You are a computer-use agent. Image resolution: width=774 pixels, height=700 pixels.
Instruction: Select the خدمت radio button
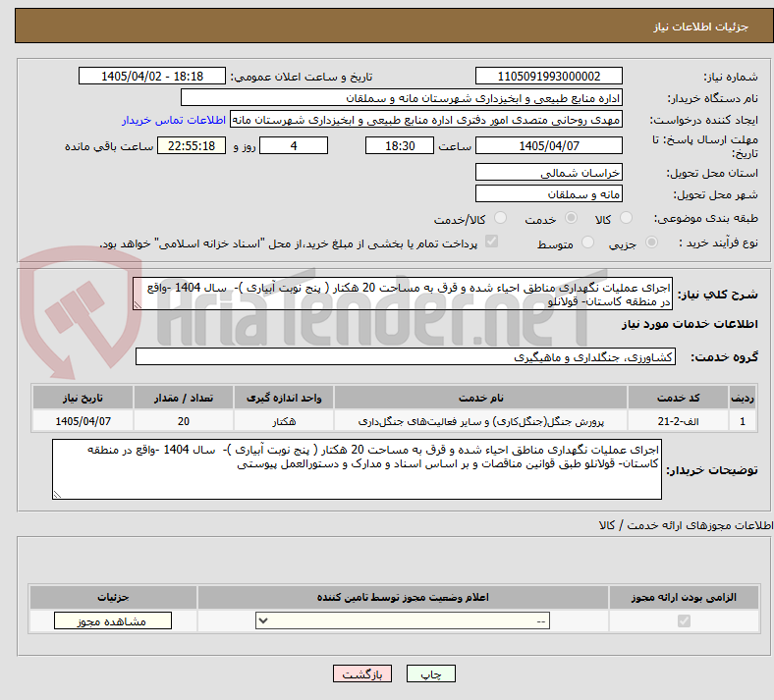(571, 218)
